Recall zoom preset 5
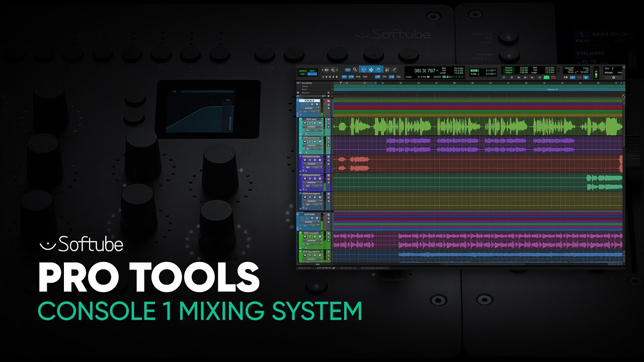Image resolution: width=644 pixels, height=362 pixels. tap(337, 77)
